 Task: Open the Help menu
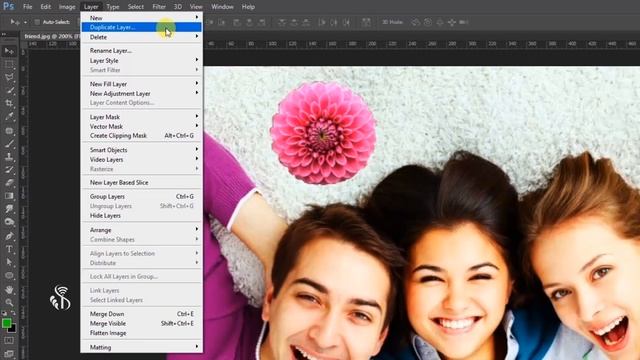tap(248, 7)
